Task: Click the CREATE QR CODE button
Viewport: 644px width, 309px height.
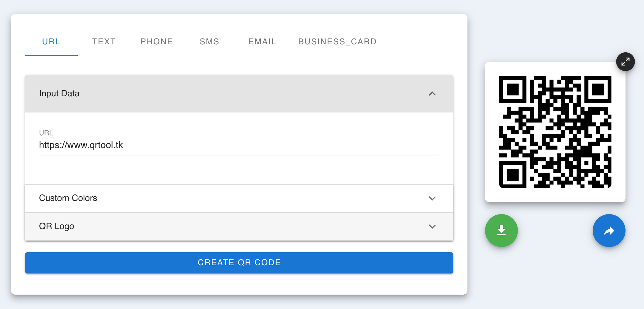Action: (x=239, y=263)
